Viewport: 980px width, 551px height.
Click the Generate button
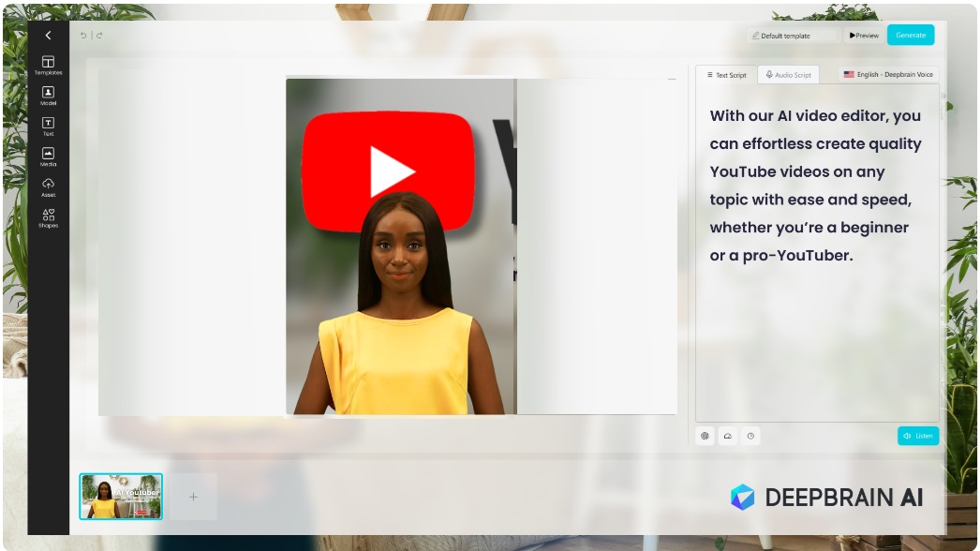pyautogui.click(x=911, y=35)
